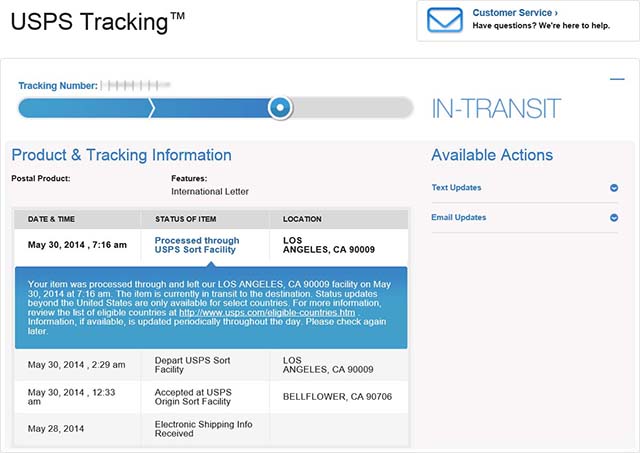Click the Product & Tracking Information heading
Viewport: 640px width, 453px height.
(121, 155)
